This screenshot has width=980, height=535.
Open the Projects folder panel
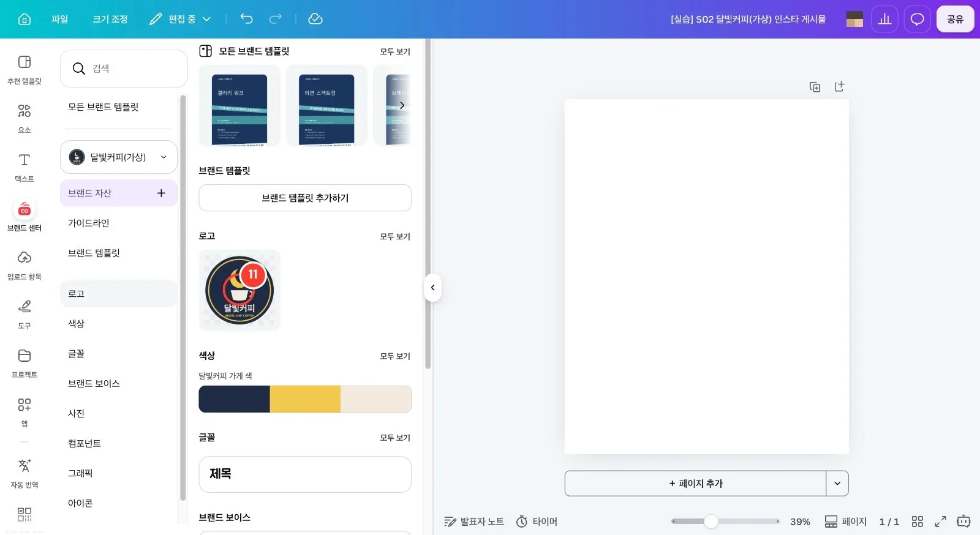(x=24, y=364)
